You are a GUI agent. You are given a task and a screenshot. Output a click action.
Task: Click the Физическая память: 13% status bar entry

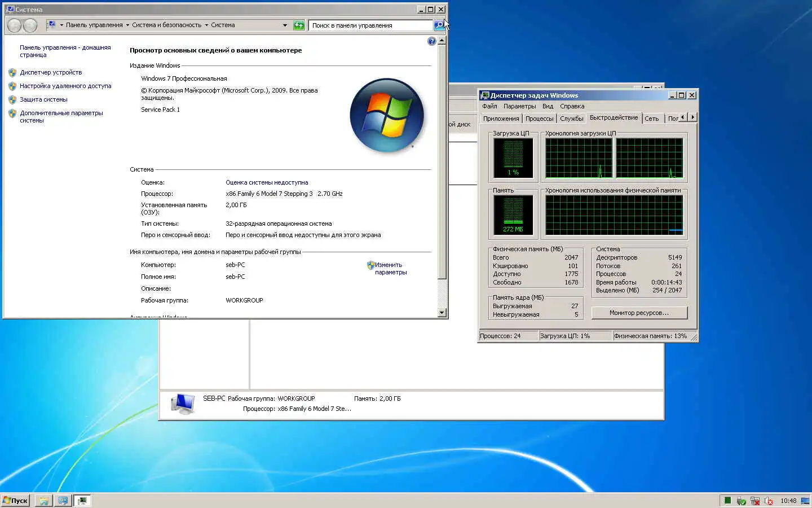[651, 336]
